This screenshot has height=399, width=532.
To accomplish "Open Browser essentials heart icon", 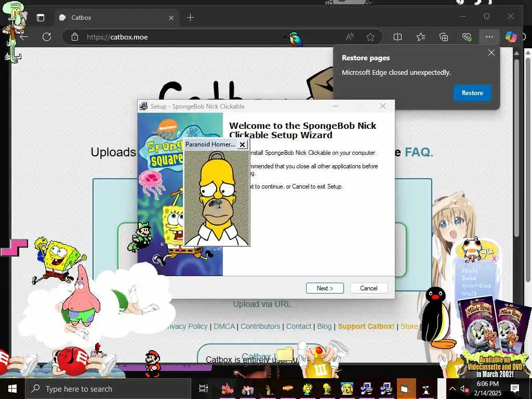I will pos(467,37).
